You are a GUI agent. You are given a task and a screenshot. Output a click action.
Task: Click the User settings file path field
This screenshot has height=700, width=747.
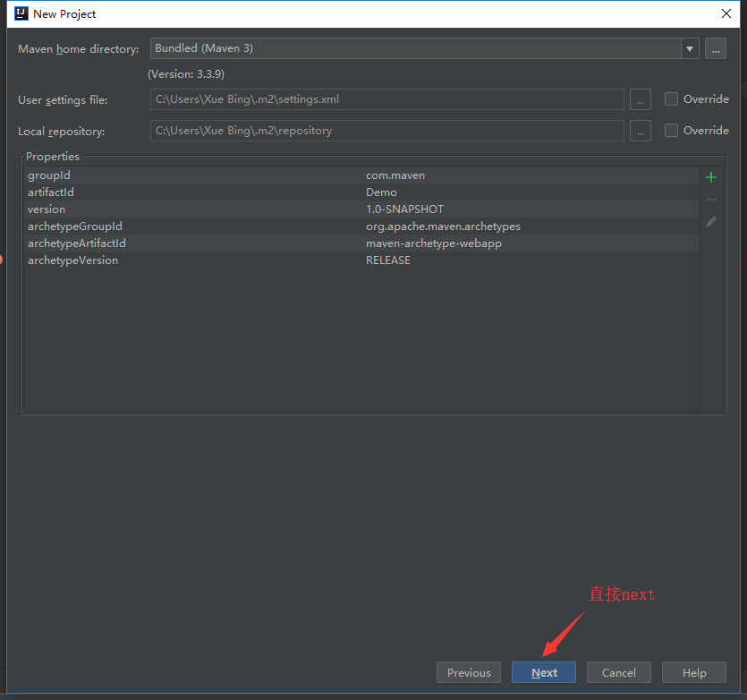(386, 99)
